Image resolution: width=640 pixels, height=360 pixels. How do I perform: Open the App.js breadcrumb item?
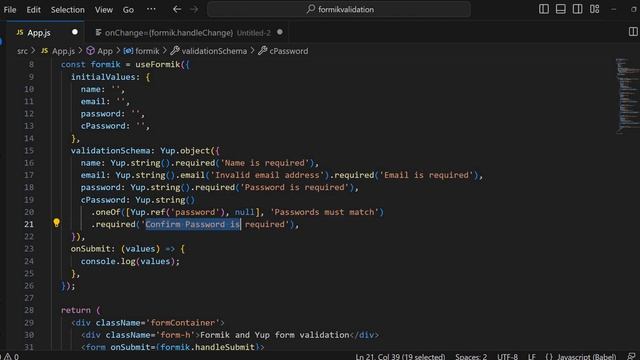(x=63, y=51)
